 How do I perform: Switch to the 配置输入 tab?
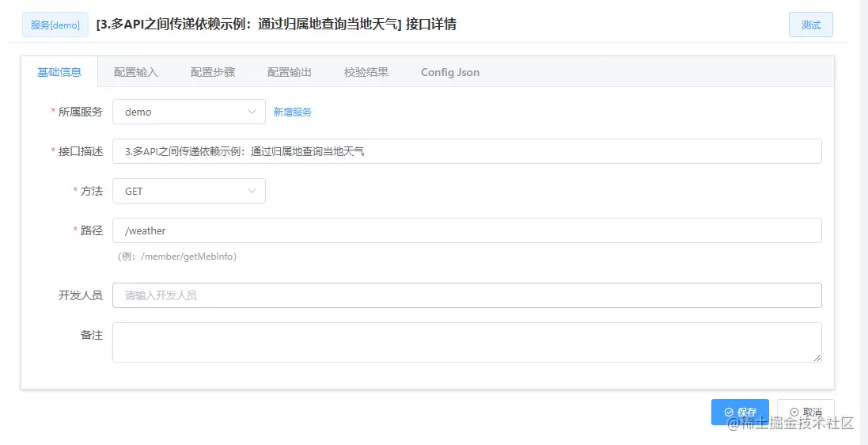(136, 73)
